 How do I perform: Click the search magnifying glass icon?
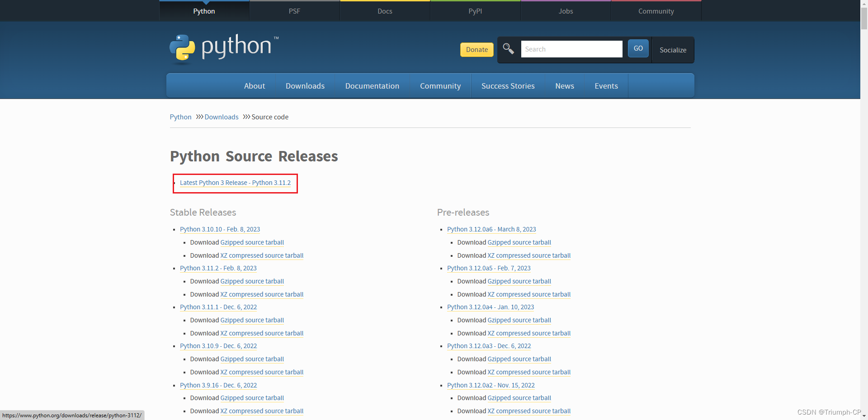tap(508, 49)
